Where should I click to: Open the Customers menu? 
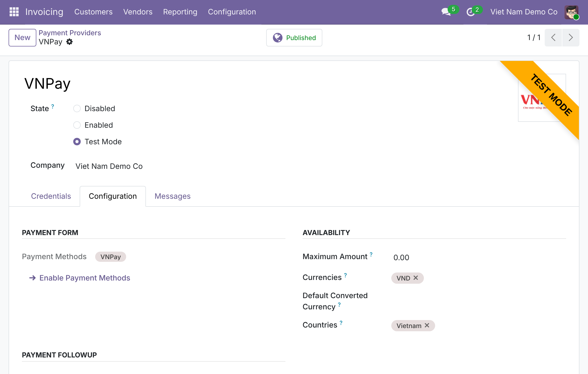click(93, 12)
